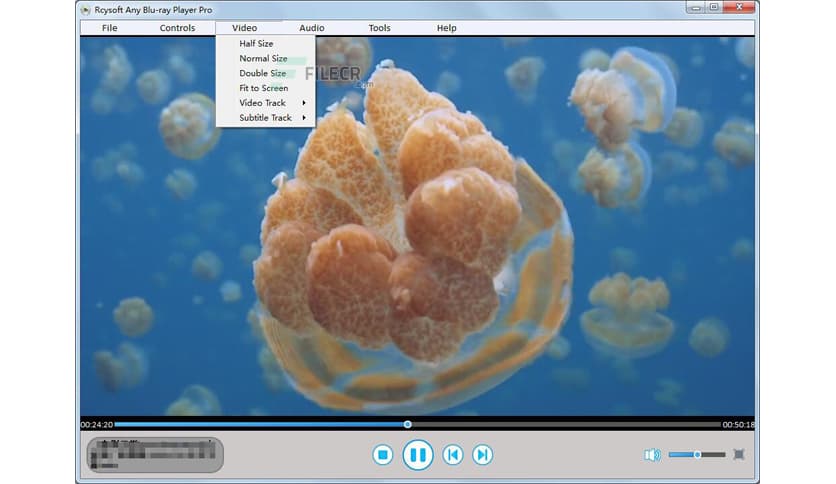Close the Blu-ray player window
Viewport: 836px width, 484px height.
(739, 7)
